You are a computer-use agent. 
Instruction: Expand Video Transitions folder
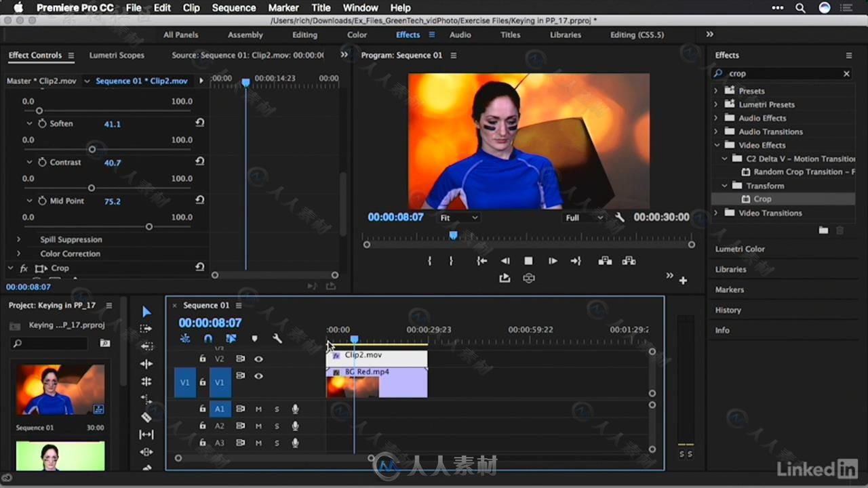click(x=715, y=213)
